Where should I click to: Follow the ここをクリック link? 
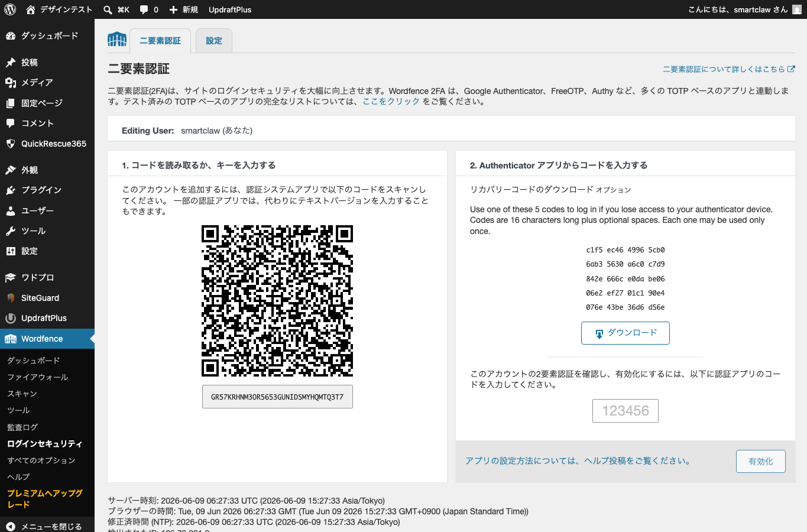pos(391,102)
